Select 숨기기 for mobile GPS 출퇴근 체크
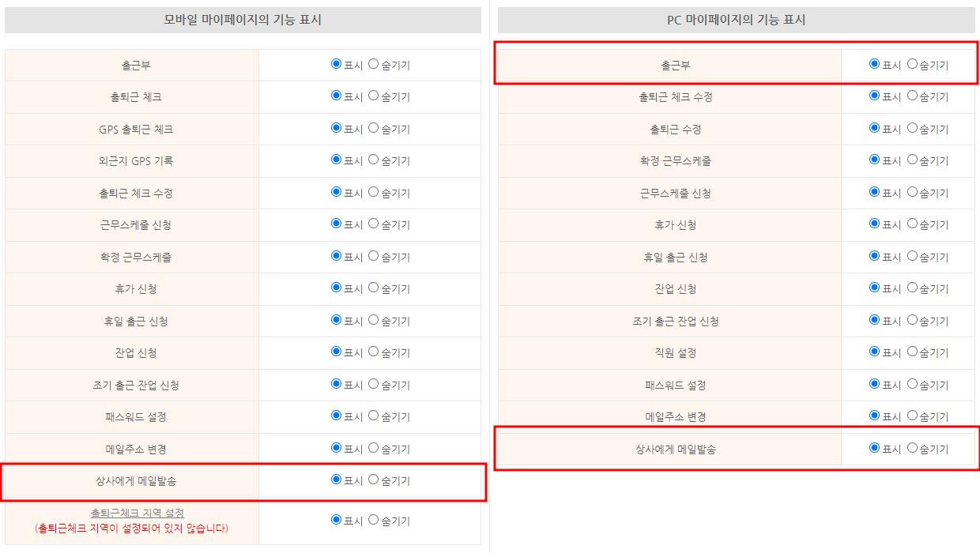Image resolution: width=980 pixels, height=553 pixels. [x=374, y=128]
